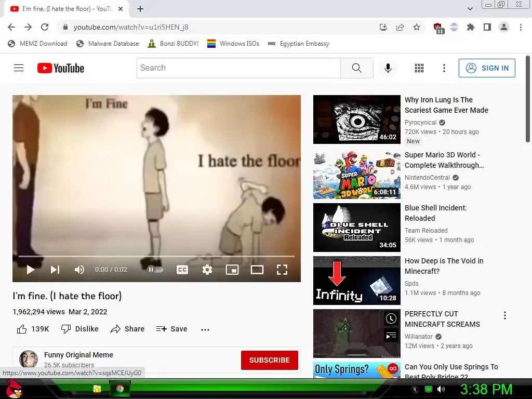Skip to next video
Screen dimensions: 532x399
(x=55, y=270)
